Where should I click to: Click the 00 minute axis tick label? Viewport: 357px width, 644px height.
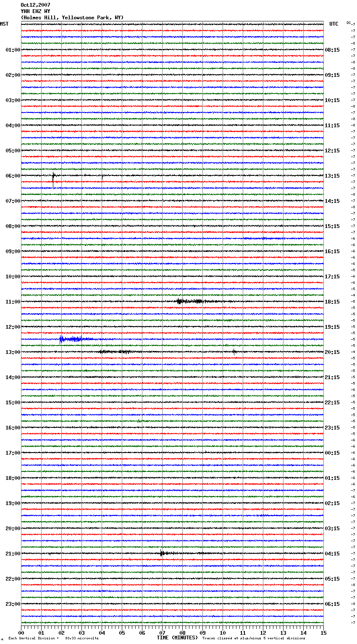click(x=21, y=633)
